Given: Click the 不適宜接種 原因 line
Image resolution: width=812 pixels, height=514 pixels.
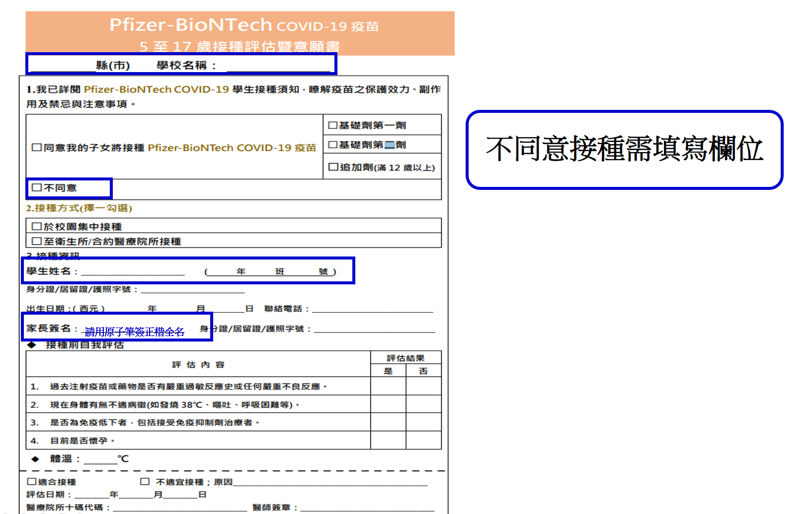Looking at the screenshot, I should [330, 482].
